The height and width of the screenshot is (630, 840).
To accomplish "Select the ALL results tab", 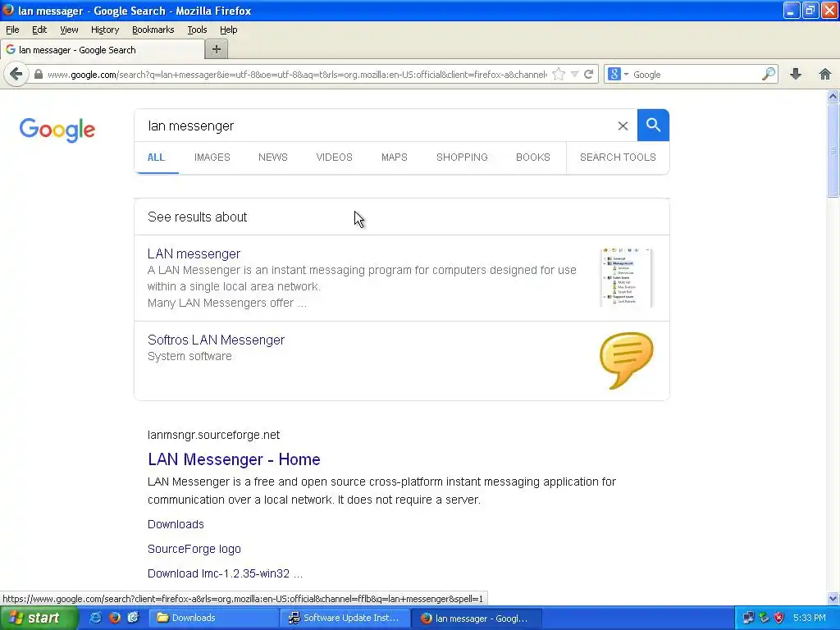I will point(156,157).
